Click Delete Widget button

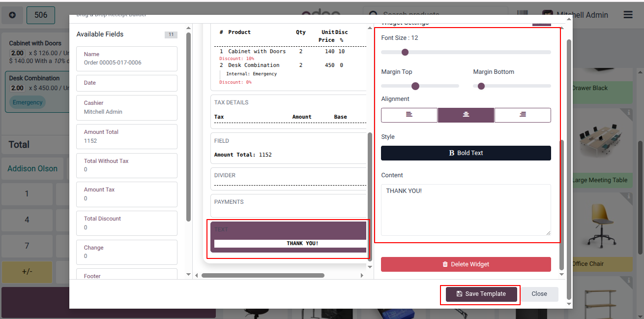(x=466, y=264)
